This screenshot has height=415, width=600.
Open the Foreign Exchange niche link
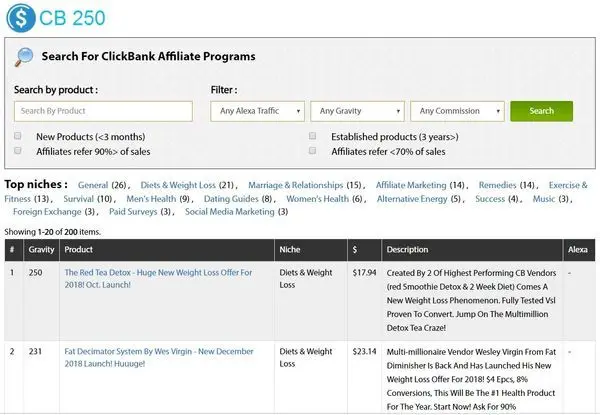(x=47, y=212)
